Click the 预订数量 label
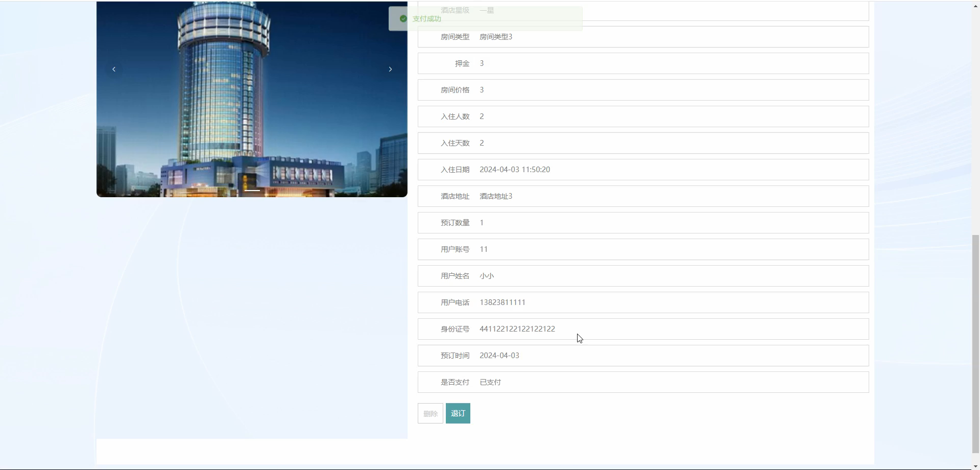The width and height of the screenshot is (980, 470). (455, 223)
